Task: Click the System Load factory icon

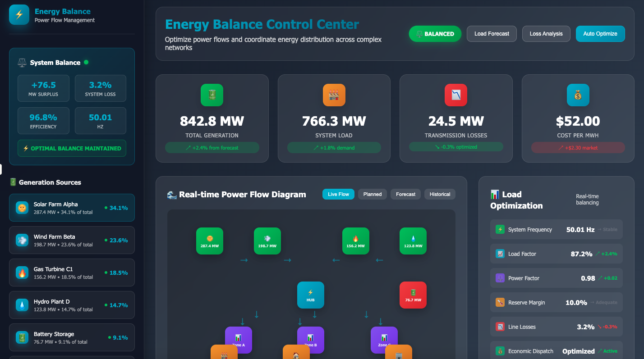Action: click(x=334, y=95)
